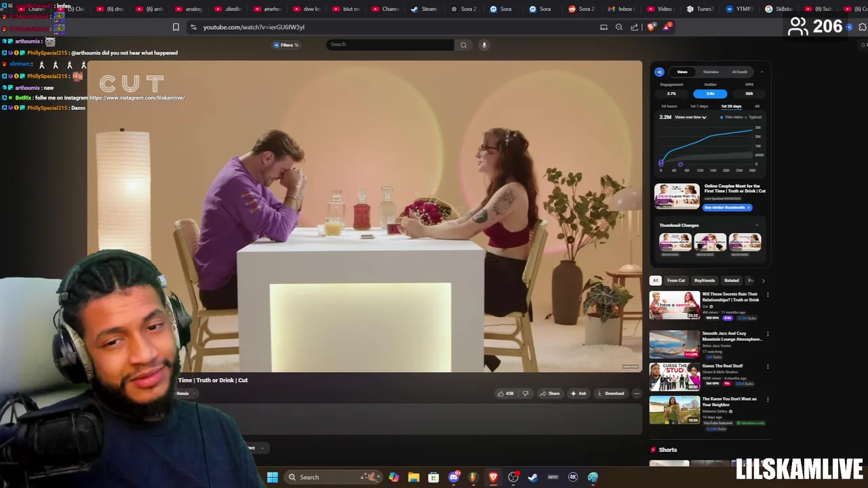Viewport: 868px width, 488px height.
Task: Switch to the Steam browser tab
Action: point(424,9)
